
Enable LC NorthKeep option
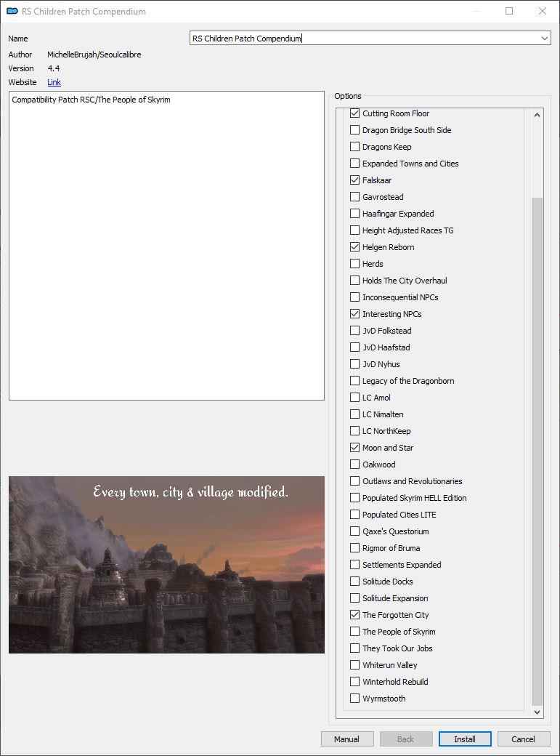tap(354, 431)
